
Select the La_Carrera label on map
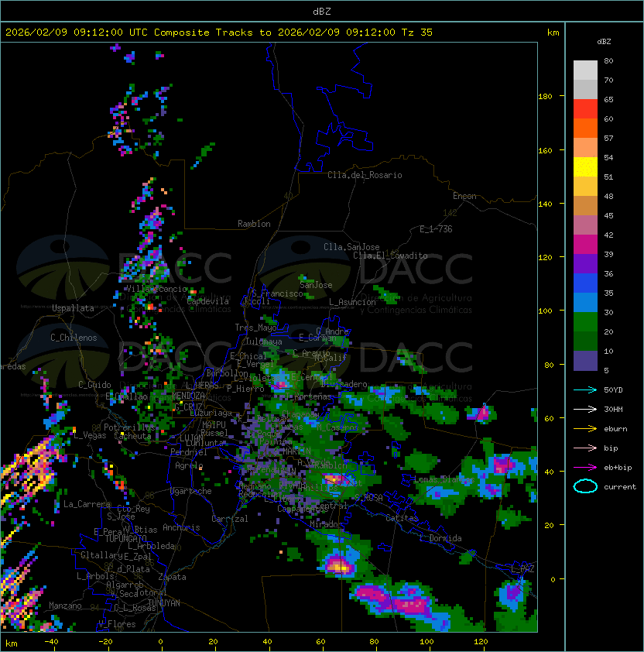point(87,504)
